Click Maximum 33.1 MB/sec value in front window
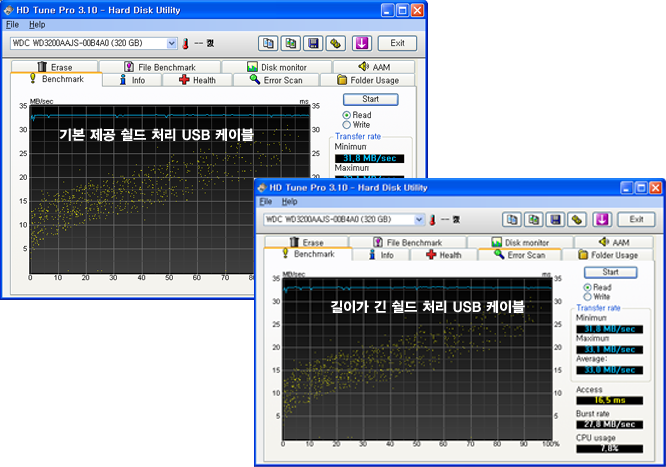This screenshot has height=467, width=666. pyautogui.click(x=610, y=350)
